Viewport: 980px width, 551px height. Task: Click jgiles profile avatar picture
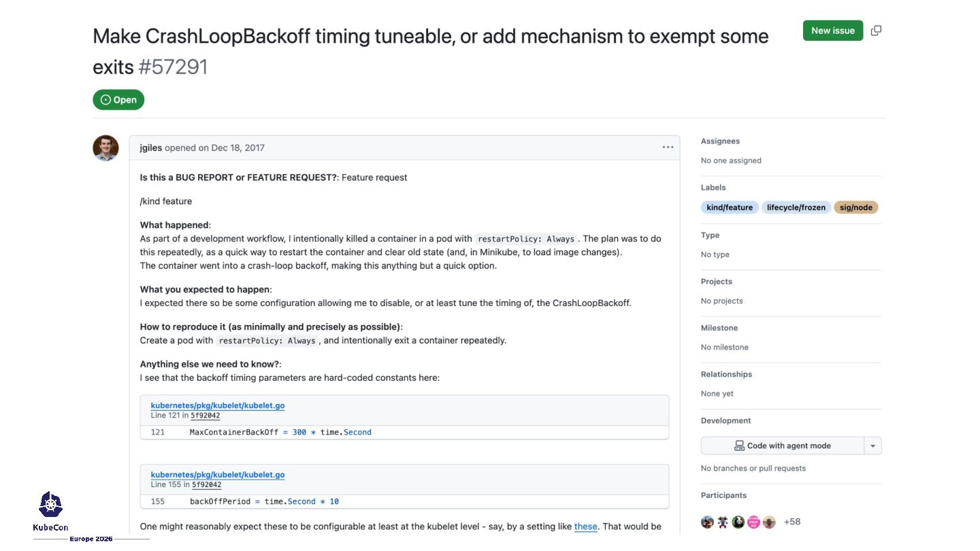coord(105,148)
